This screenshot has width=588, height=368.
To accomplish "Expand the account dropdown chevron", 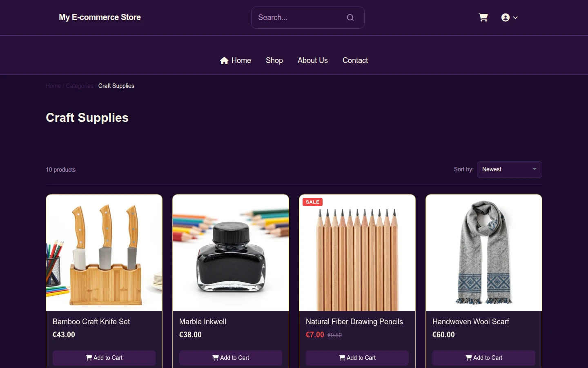I will coord(515,18).
